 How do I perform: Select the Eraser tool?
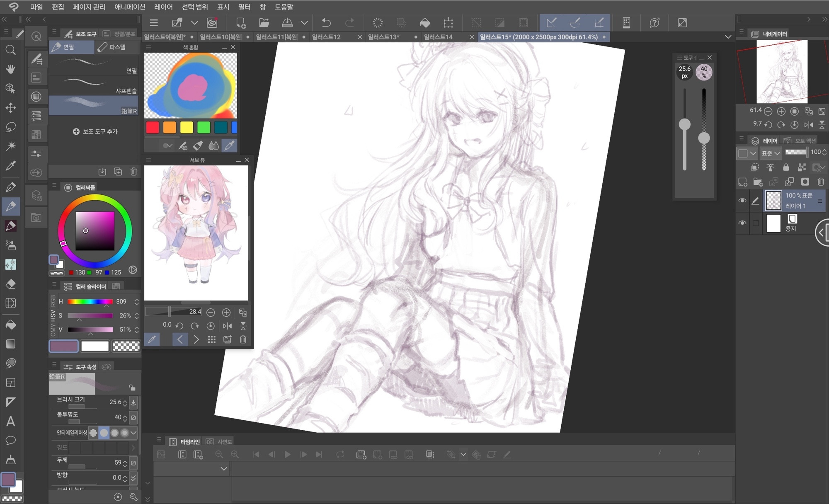[x=11, y=284]
